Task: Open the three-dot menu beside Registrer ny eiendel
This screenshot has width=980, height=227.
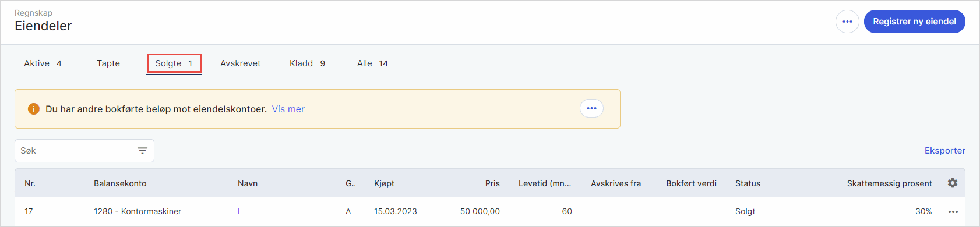Action: (x=847, y=22)
